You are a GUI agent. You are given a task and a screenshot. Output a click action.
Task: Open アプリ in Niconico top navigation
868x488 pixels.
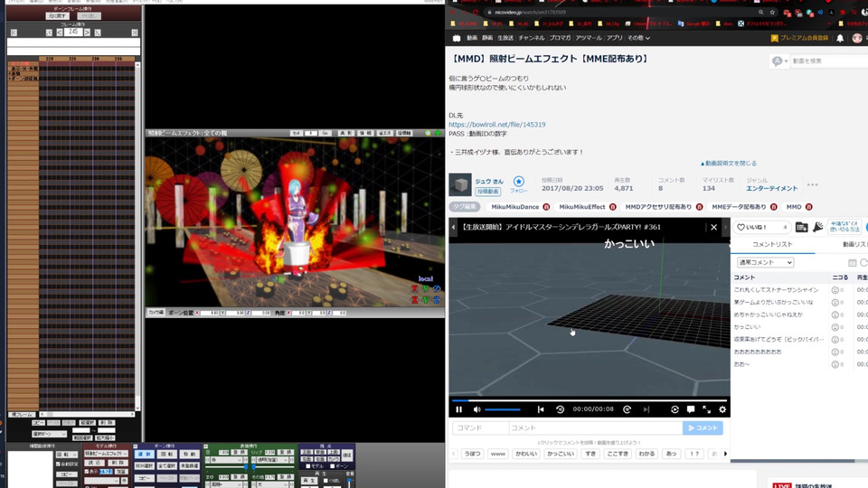[x=615, y=38]
